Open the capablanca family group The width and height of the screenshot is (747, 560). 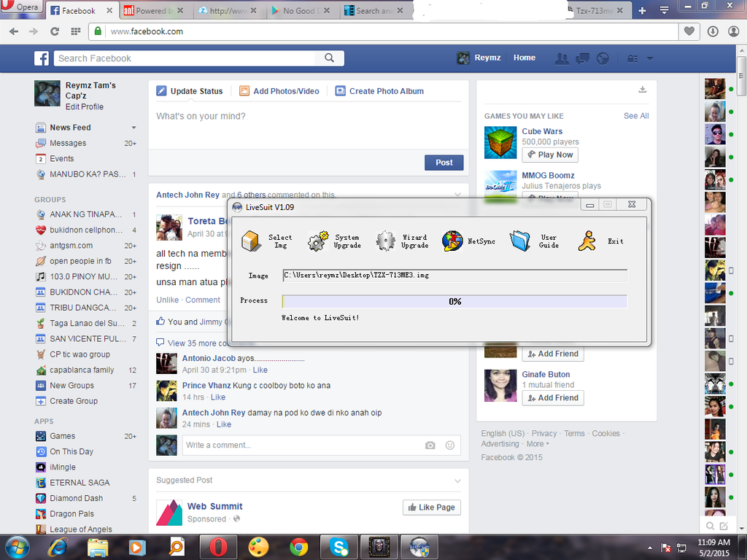click(x=82, y=370)
